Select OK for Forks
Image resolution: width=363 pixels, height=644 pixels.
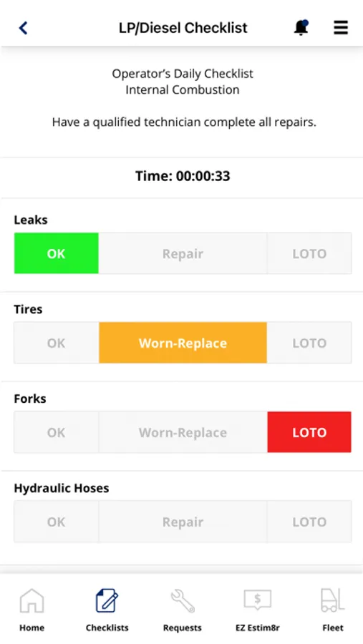[x=57, y=432]
